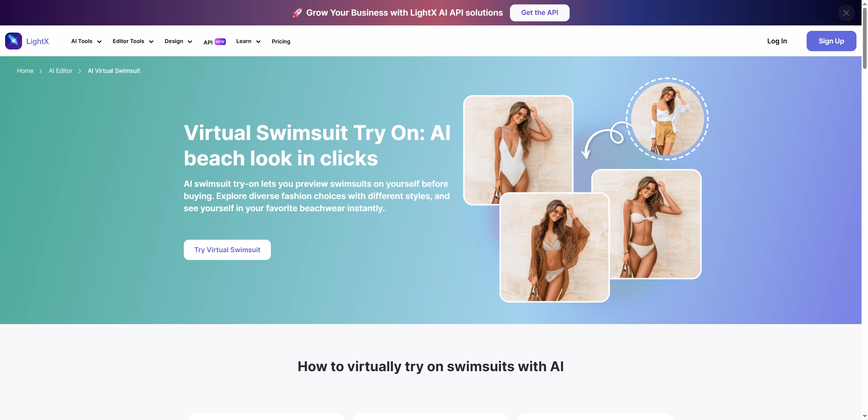This screenshot has height=420, width=868.
Task: Open the AI Editor breadcrumb link
Action: pos(61,71)
